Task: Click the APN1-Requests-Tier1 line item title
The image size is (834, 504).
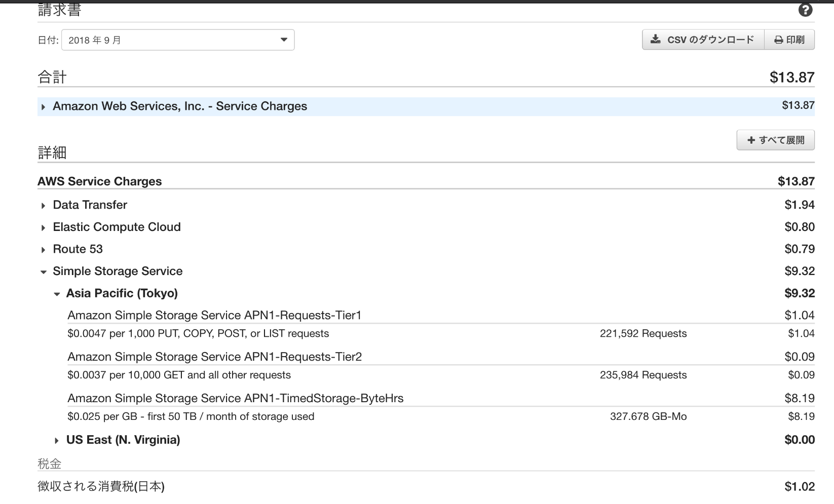Action: point(214,315)
